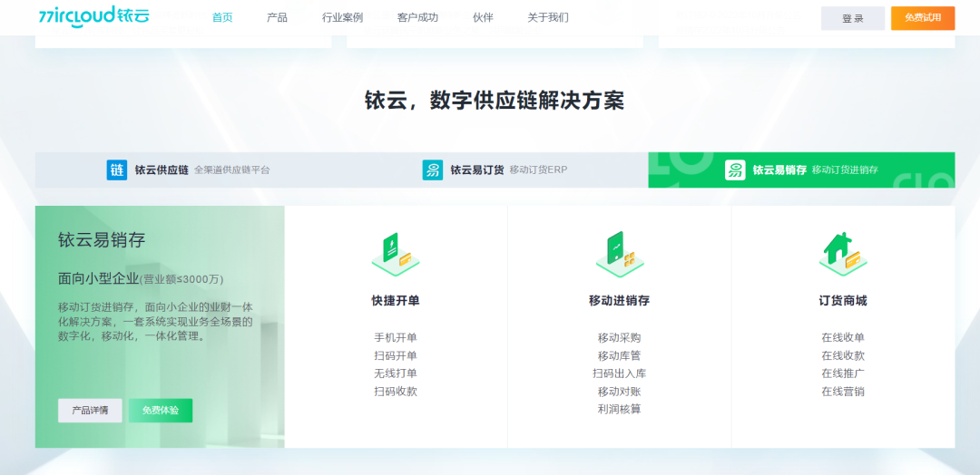Click the 在线收单 feature text

point(843,338)
